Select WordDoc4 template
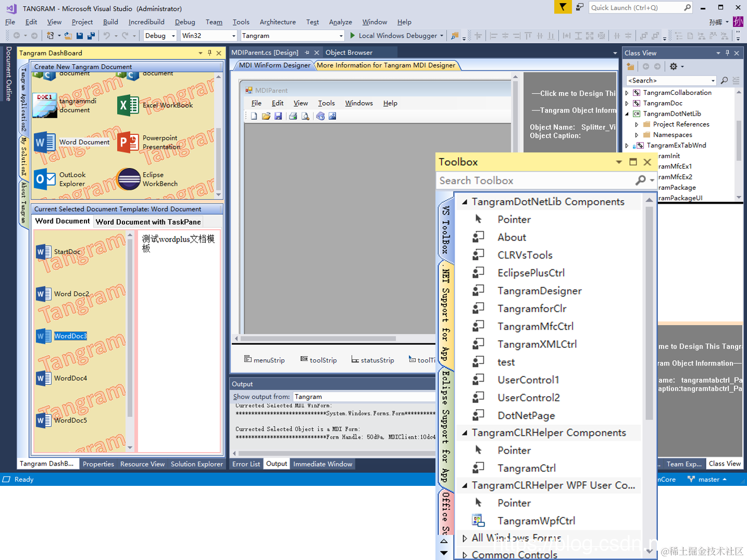Screen dimensions: 747x560 62,379
